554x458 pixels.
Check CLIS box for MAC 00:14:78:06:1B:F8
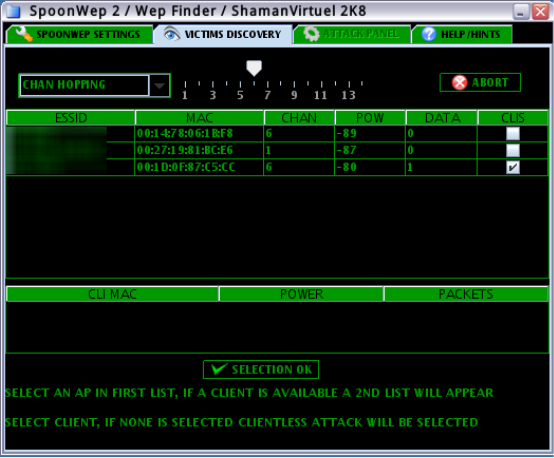coord(513,134)
